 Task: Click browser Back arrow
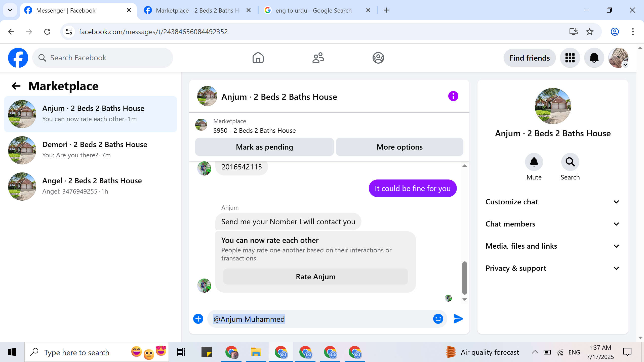[11, 32]
